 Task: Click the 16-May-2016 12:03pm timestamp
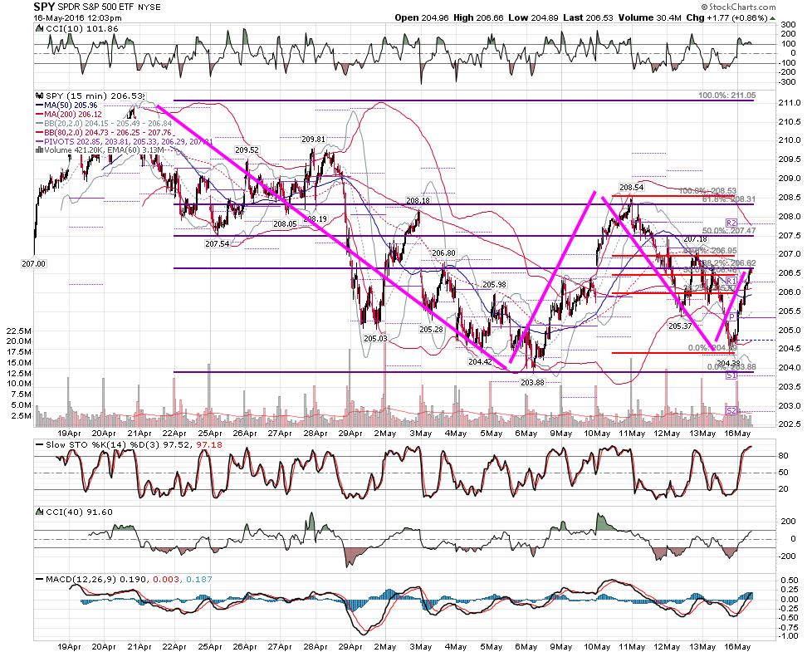(x=78, y=17)
